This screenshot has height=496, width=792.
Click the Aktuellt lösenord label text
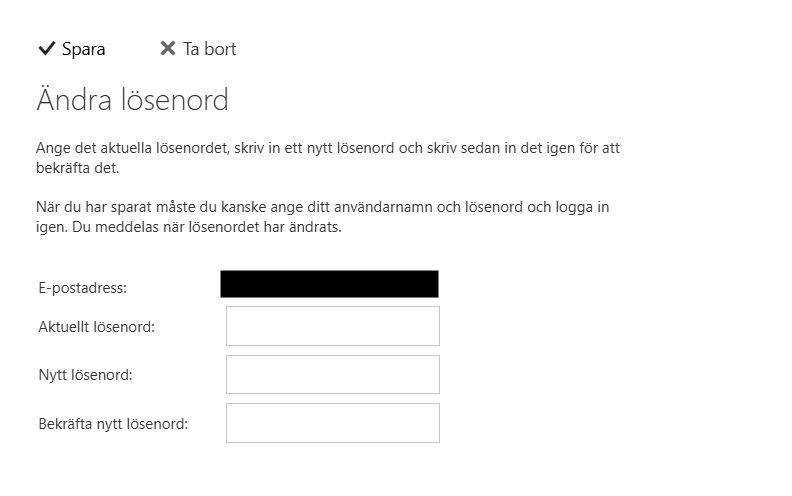coord(96,327)
